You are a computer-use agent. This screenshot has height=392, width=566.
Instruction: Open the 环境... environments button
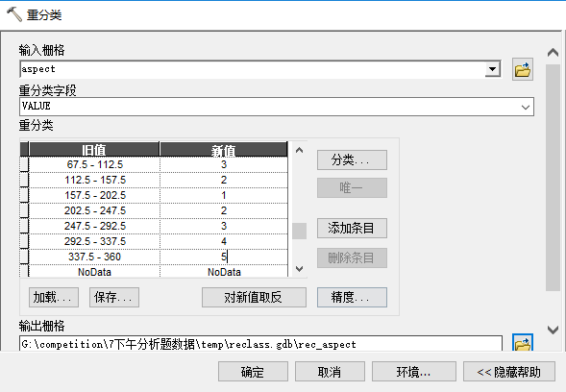[x=414, y=372]
